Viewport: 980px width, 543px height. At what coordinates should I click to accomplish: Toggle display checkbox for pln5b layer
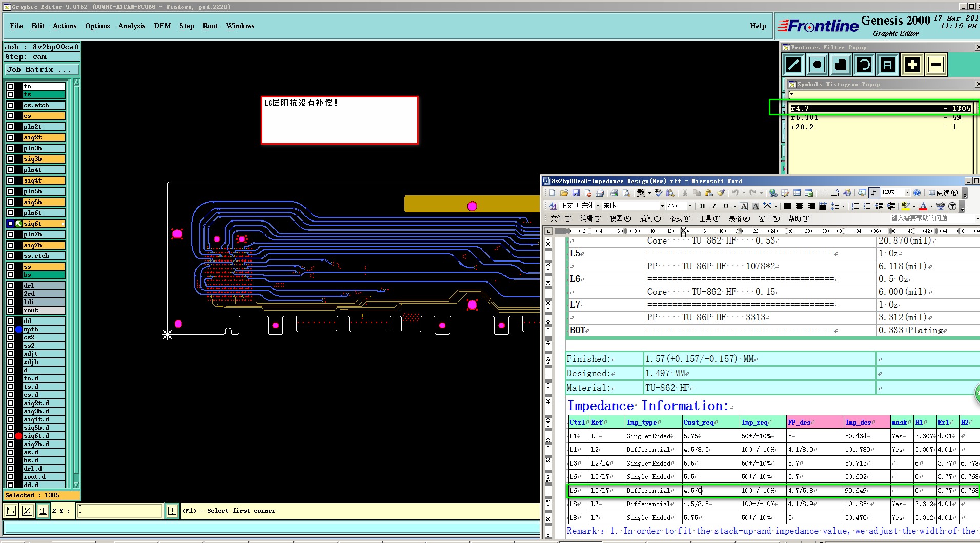point(10,191)
